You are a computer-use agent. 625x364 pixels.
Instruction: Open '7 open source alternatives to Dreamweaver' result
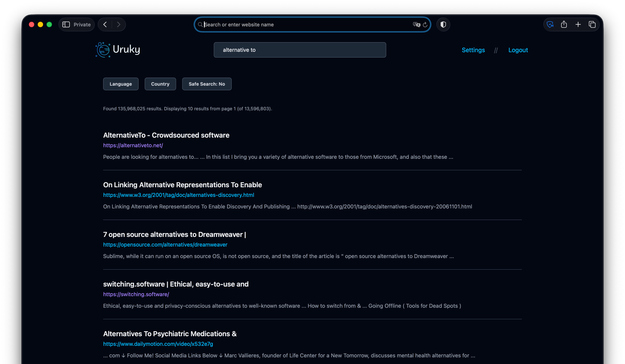(175, 234)
